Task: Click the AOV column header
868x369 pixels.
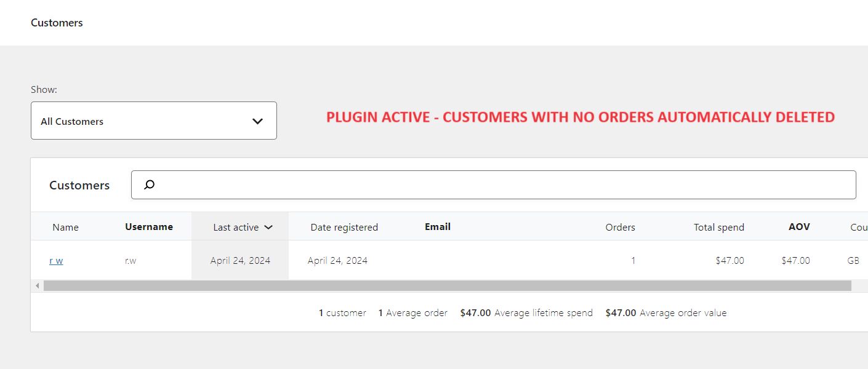Action: [x=799, y=227]
